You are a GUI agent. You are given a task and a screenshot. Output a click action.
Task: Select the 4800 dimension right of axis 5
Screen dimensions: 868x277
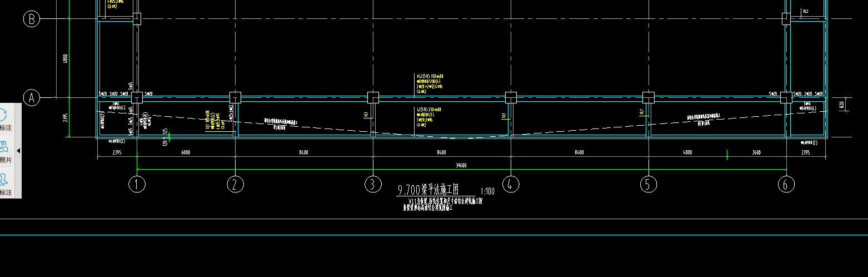pyautogui.click(x=687, y=152)
